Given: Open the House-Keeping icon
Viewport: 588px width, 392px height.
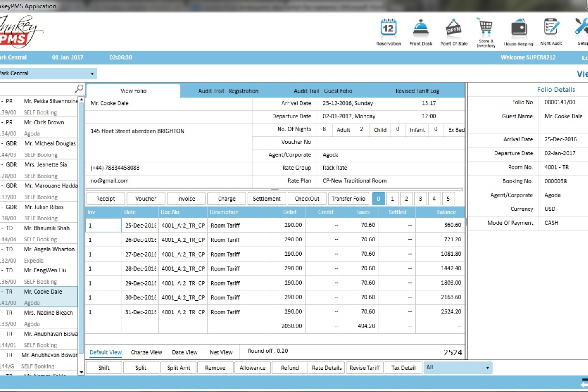Looking at the screenshot, I should point(518,32).
